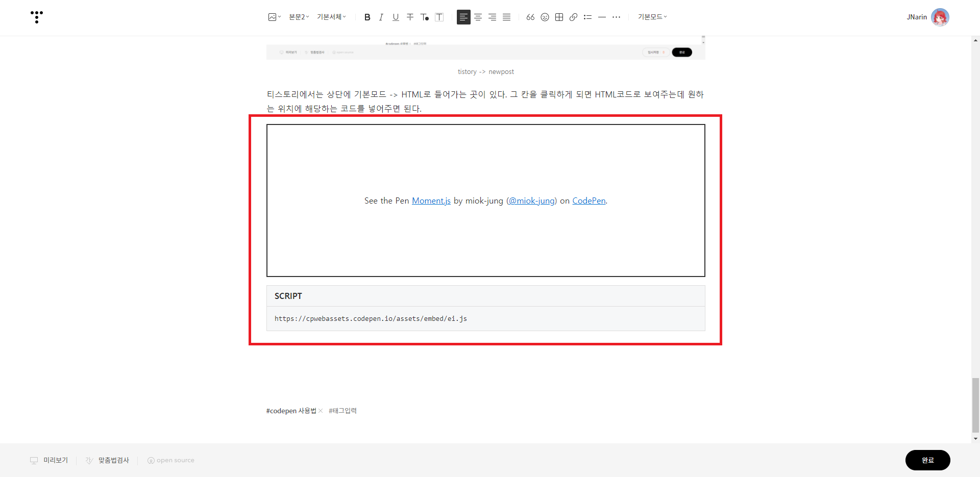The width and height of the screenshot is (980, 477).
Task: Remove the #codepen 사용법 tag
Action: point(321,411)
